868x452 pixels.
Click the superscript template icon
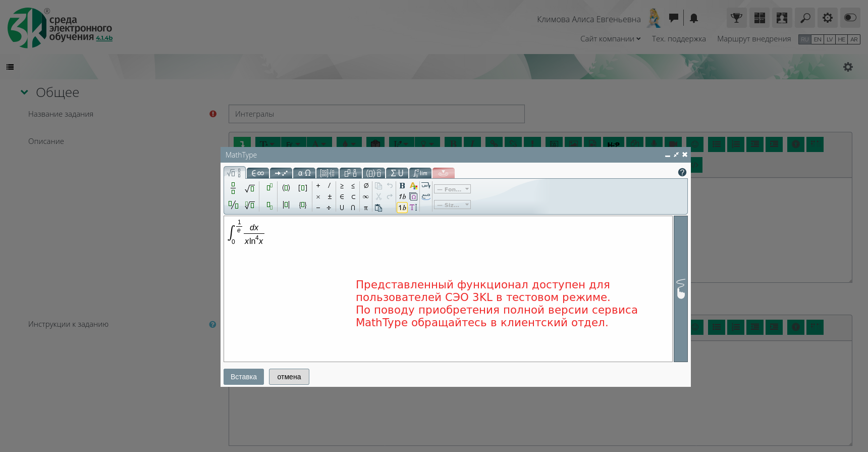tap(269, 187)
